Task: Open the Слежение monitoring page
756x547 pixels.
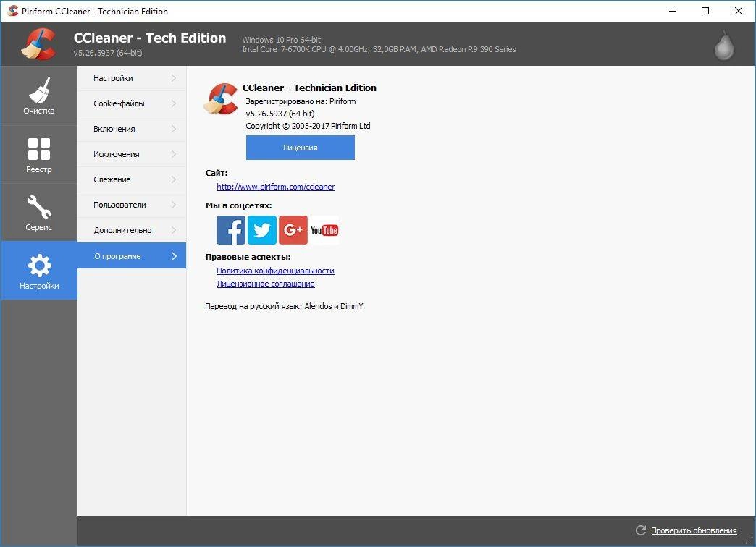Action: [x=132, y=179]
